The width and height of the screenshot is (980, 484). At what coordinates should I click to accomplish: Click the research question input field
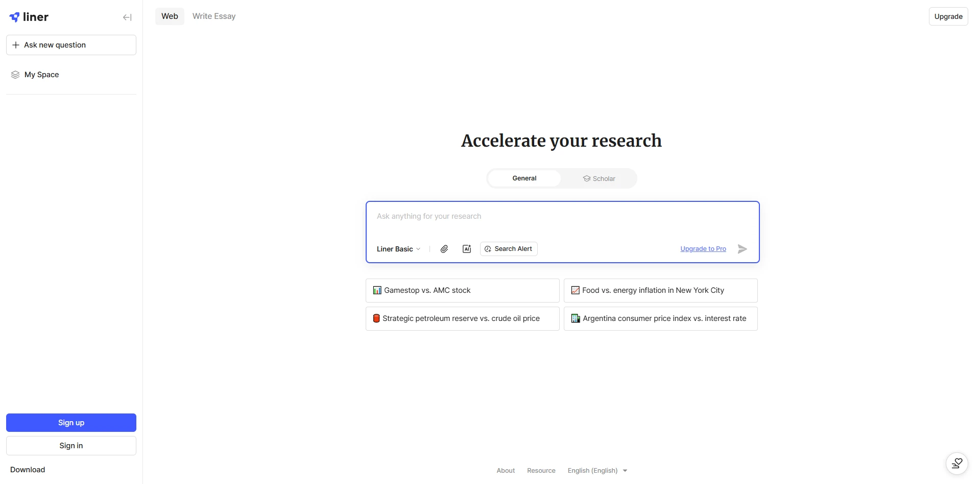[x=562, y=217]
